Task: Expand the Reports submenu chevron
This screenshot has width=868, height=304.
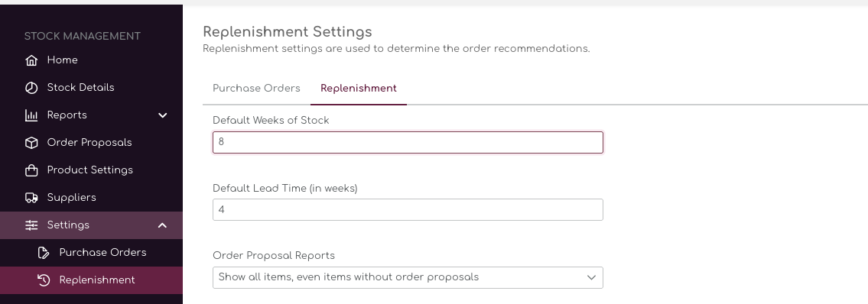Action: pyautogui.click(x=162, y=115)
